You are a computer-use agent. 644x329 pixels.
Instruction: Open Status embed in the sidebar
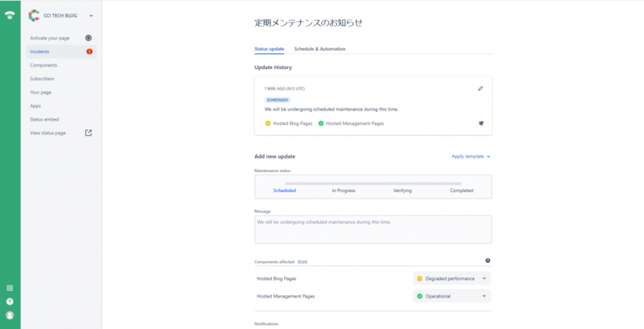coord(44,119)
